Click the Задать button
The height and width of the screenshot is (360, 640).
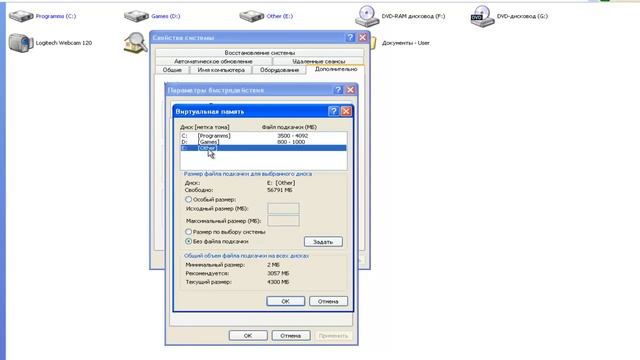323,242
